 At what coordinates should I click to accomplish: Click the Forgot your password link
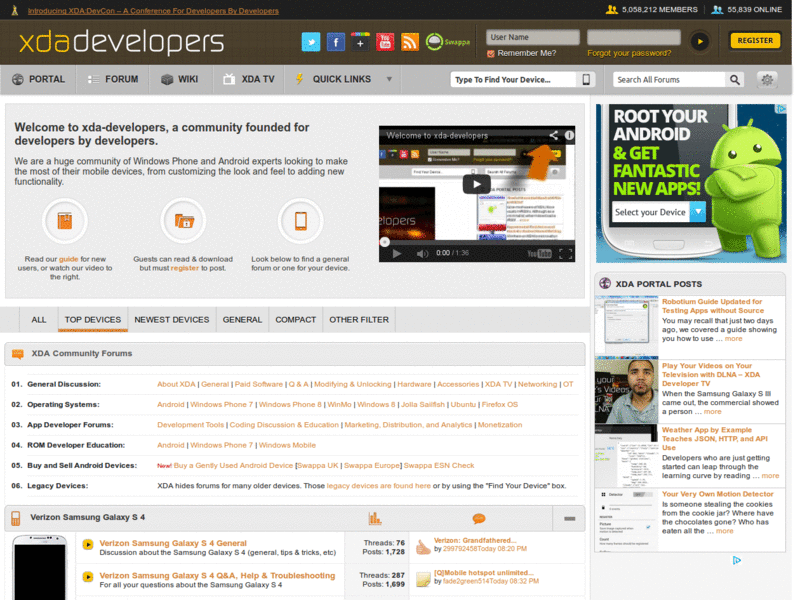point(629,53)
